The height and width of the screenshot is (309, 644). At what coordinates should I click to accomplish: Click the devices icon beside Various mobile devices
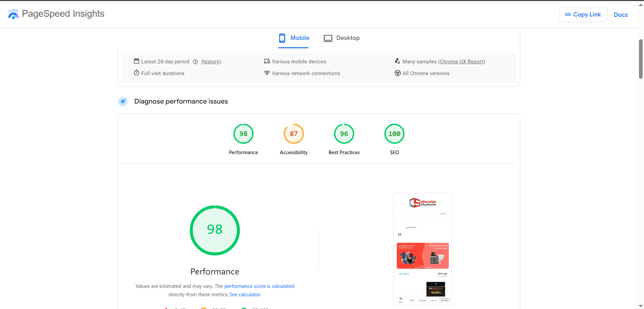267,61
